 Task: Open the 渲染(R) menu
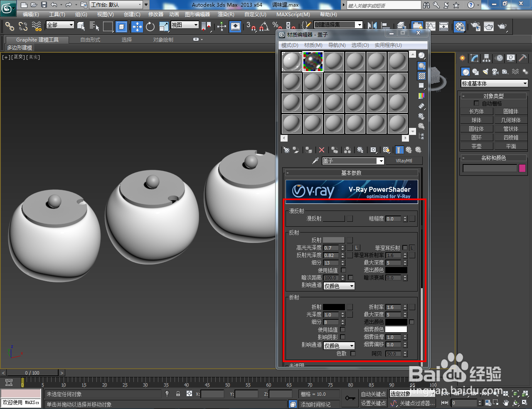[x=226, y=15]
